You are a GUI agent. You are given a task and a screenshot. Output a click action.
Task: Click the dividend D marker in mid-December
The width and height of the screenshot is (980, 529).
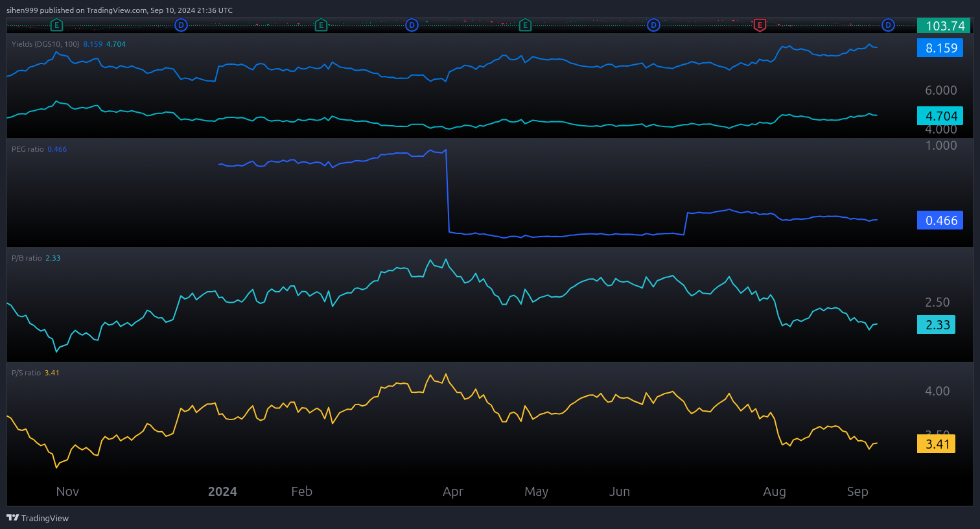tap(181, 25)
